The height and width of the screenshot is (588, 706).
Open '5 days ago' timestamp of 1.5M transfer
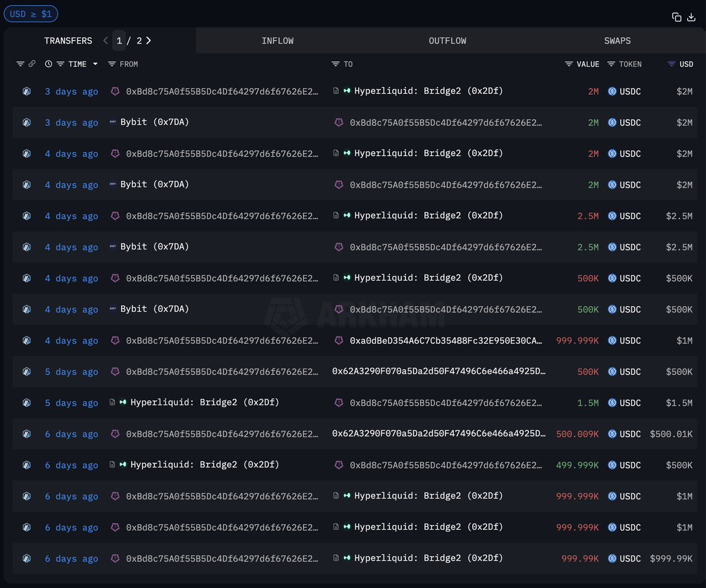click(x=71, y=403)
